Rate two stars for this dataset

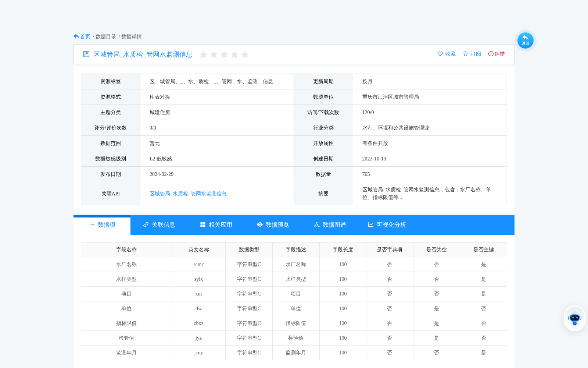(x=214, y=54)
